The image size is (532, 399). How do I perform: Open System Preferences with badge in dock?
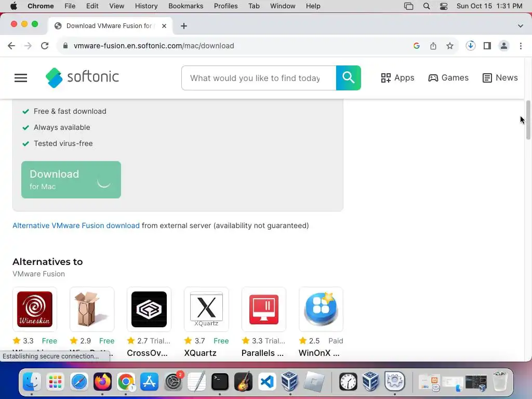click(x=174, y=381)
